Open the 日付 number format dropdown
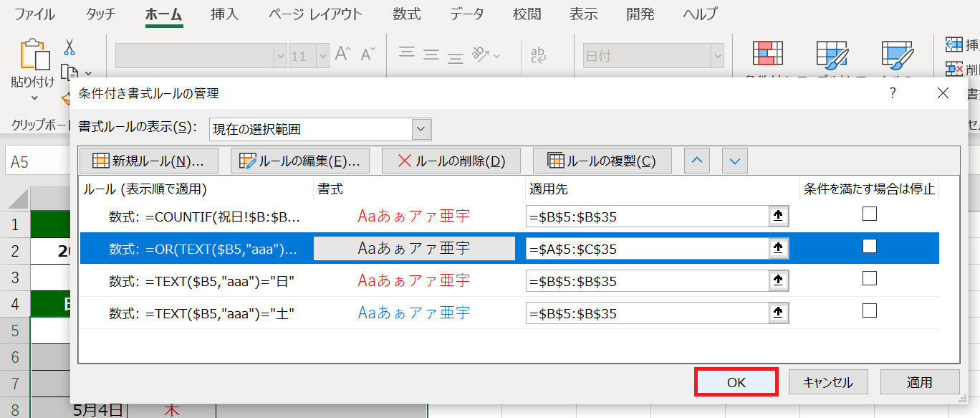 715,56
